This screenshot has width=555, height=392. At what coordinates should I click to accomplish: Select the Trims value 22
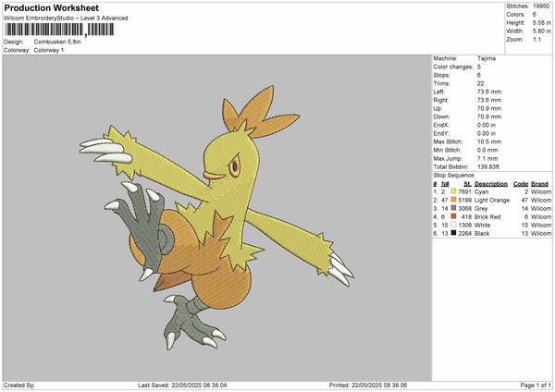(x=480, y=83)
